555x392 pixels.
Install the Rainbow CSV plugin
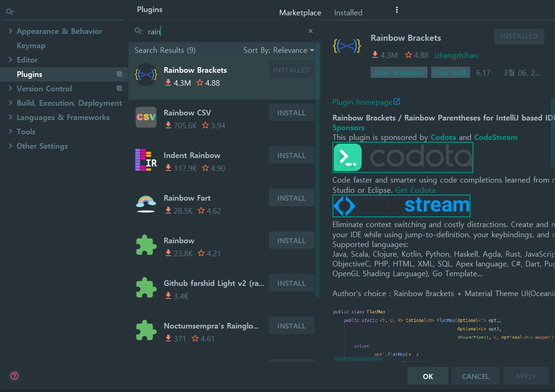click(x=291, y=113)
